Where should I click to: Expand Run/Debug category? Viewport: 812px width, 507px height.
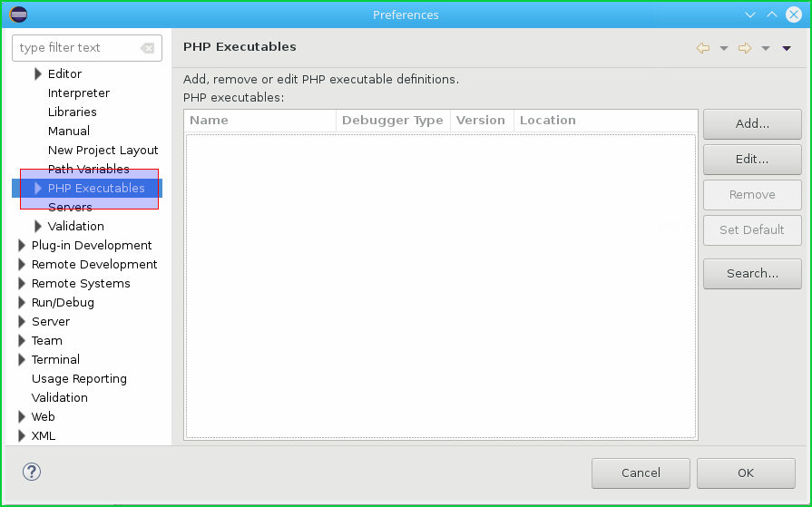pyautogui.click(x=22, y=302)
